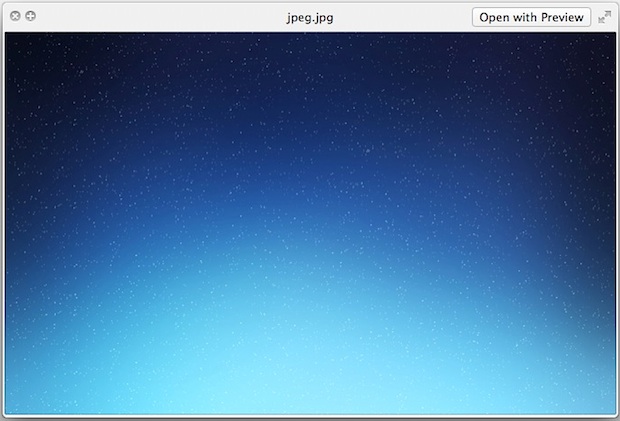
Task: Click the plus zoom button in title bar
Action: (x=30, y=16)
